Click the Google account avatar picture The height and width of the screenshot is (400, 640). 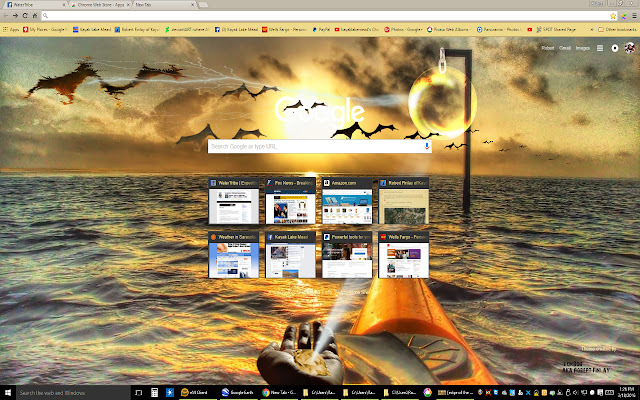[x=630, y=48]
